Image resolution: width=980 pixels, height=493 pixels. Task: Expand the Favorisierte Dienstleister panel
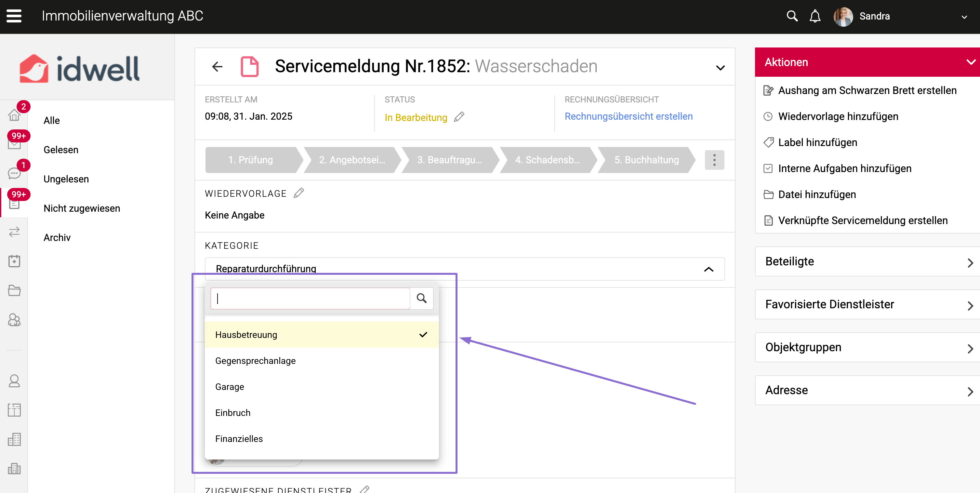[x=867, y=304]
